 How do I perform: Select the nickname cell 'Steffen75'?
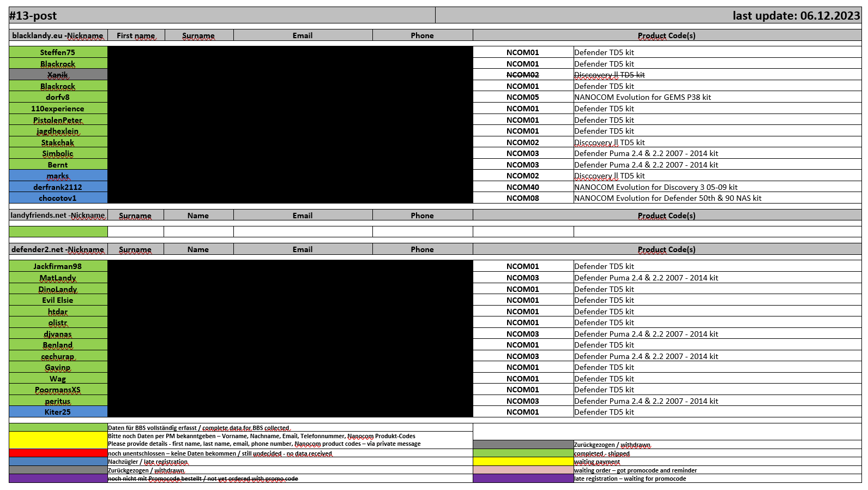pyautogui.click(x=58, y=52)
